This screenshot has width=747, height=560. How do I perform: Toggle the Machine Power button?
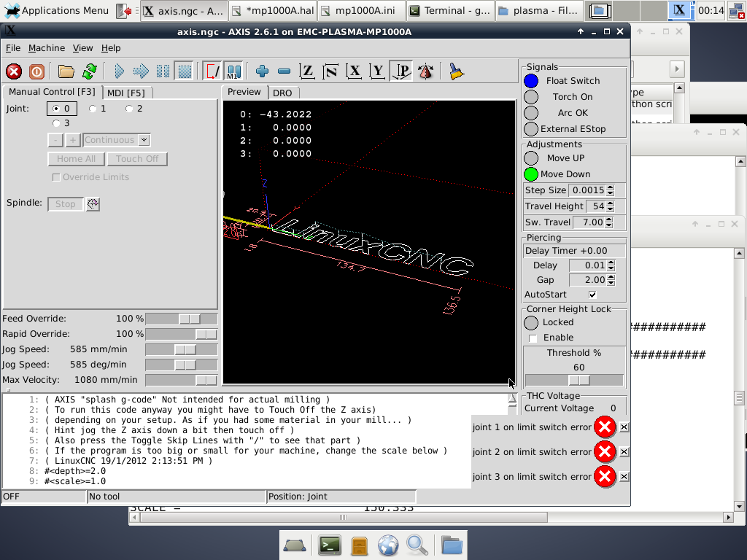36,72
